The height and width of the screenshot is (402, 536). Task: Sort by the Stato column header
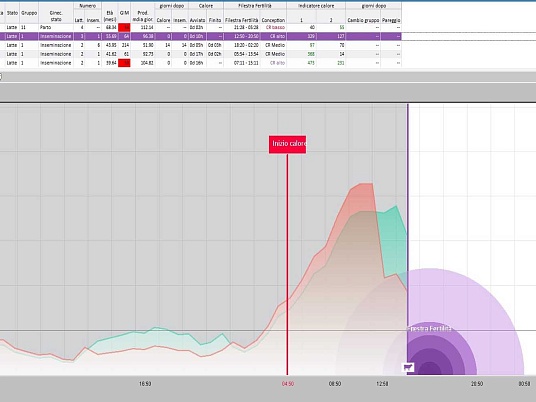pyautogui.click(x=12, y=13)
